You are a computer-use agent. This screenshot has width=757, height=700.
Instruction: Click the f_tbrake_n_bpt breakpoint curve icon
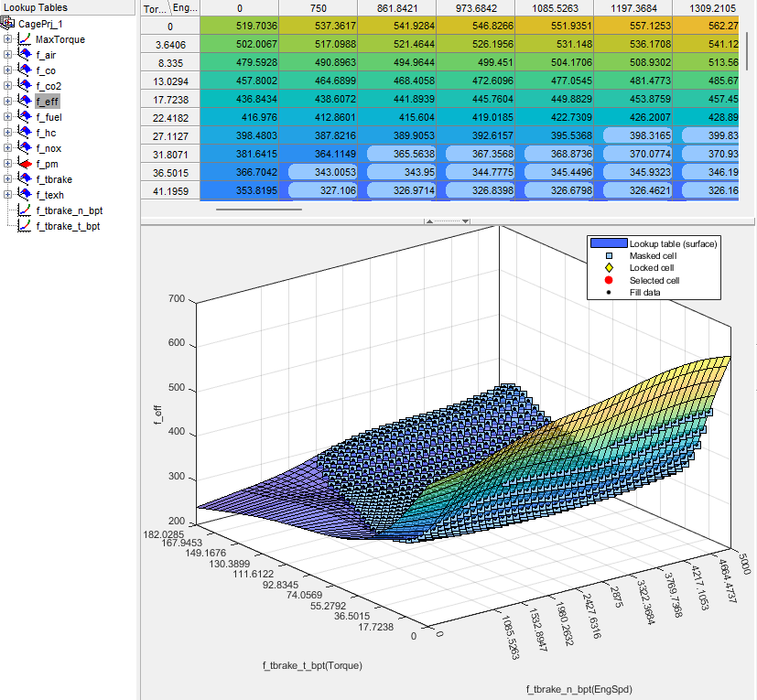(x=26, y=210)
